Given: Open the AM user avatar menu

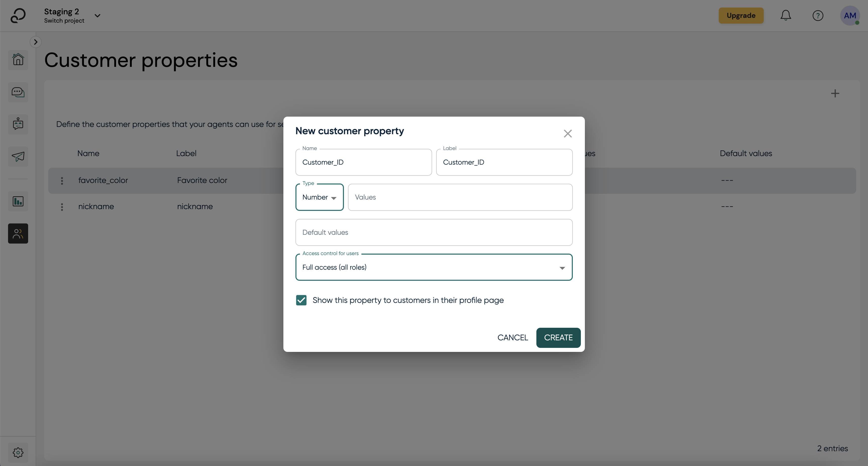Looking at the screenshot, I should (x=849, y=16).
